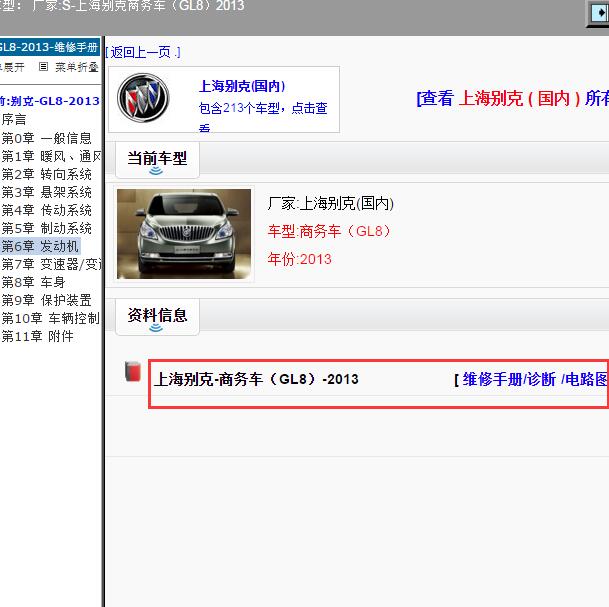
Task: Click the red book icon beside GL8-2013
Action: point(133,372)
